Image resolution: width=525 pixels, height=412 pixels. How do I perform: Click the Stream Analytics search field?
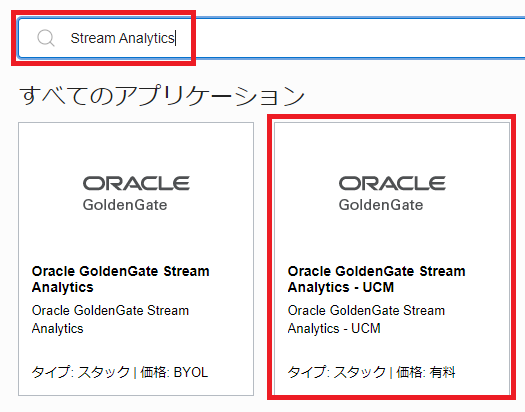[x=271, y=38]
